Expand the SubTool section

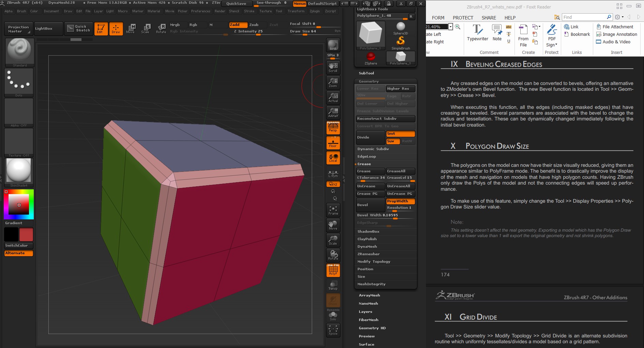[366, 73]
